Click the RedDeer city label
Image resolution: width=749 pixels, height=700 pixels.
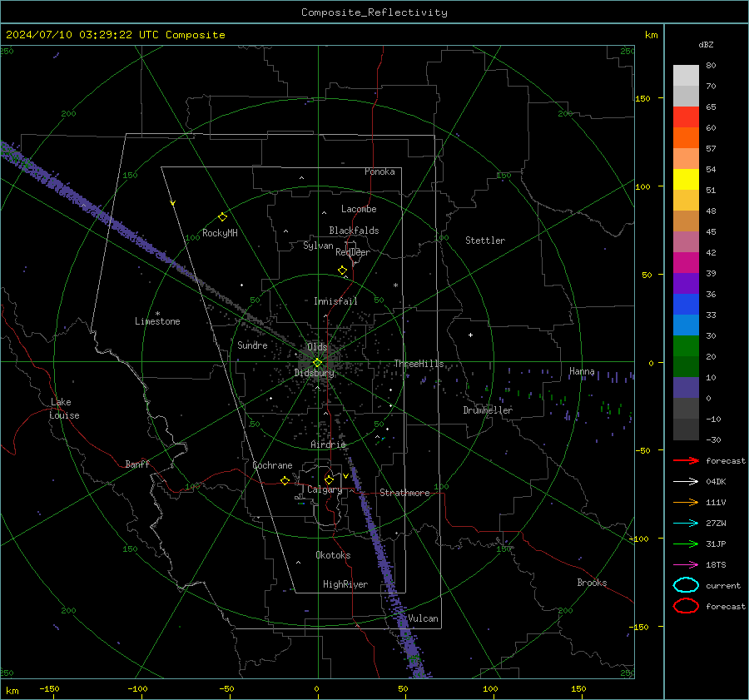click(x=353, y=252)
